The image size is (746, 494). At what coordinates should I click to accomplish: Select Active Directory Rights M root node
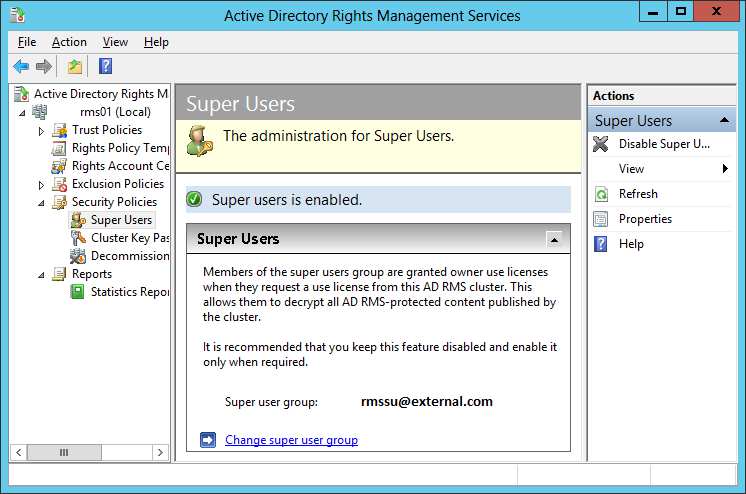point(101,94)
